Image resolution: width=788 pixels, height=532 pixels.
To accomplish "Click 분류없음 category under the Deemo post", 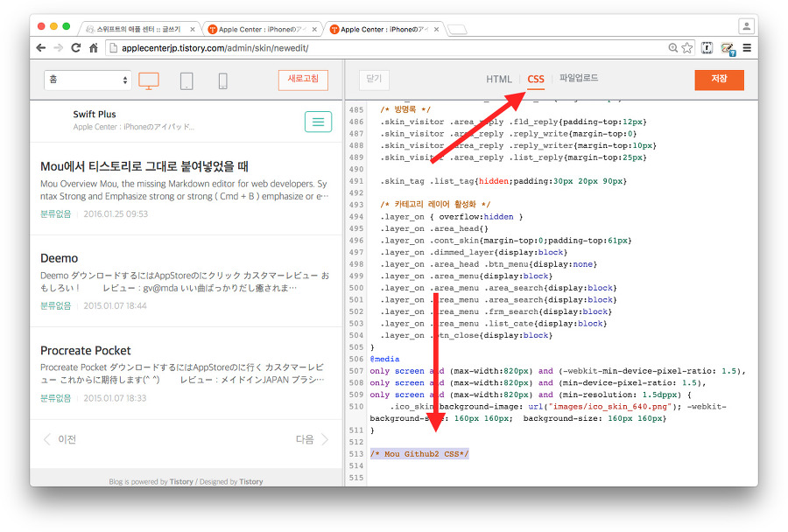I will click(x=56, y=306).
